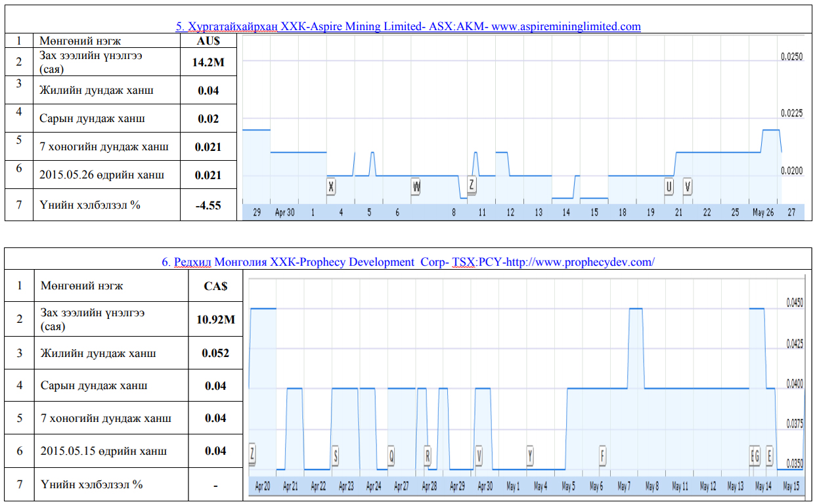Open the www.aspiremininglimited.com link

(565, 26)
